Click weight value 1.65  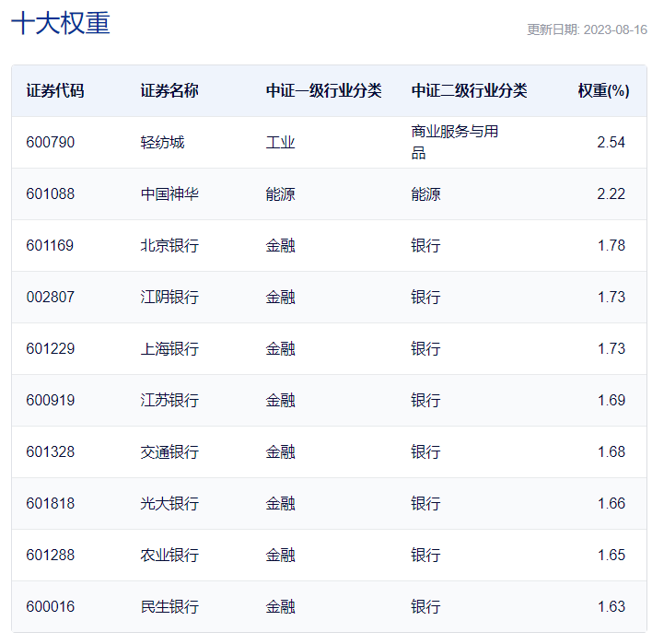[x=611, y=555]
